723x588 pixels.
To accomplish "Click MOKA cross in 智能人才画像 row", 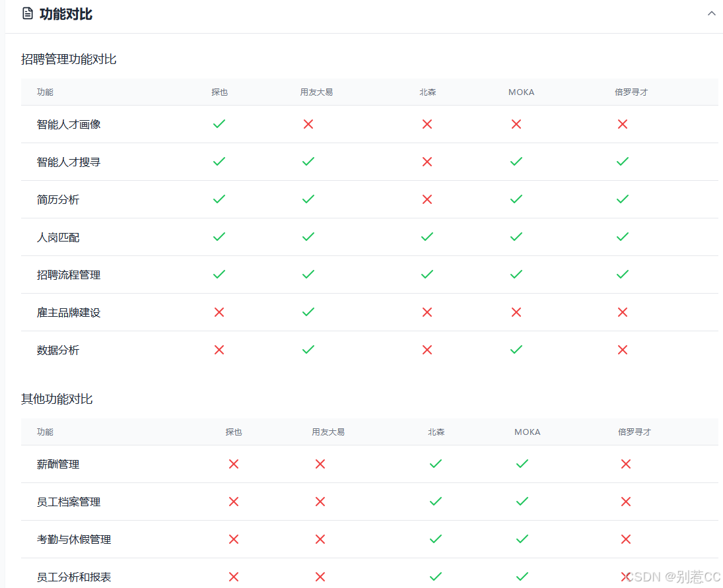I will tap(516, 124).
